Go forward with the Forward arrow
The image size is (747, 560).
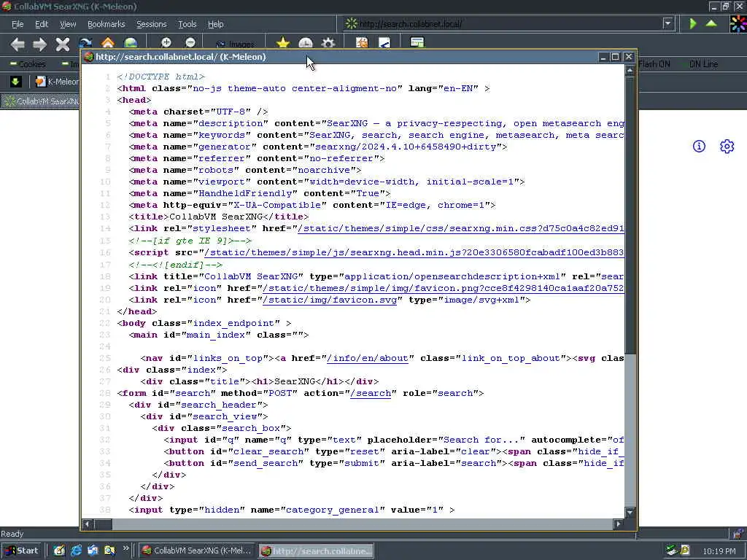click(x=39, y=44)
